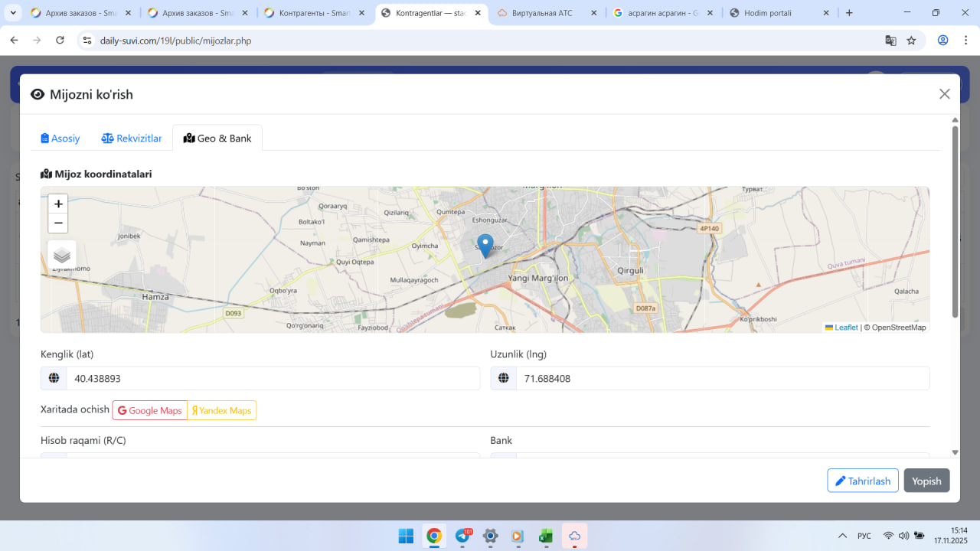Open Excel from the taskbar
This screenshot has width=980, height=551.
546,536
